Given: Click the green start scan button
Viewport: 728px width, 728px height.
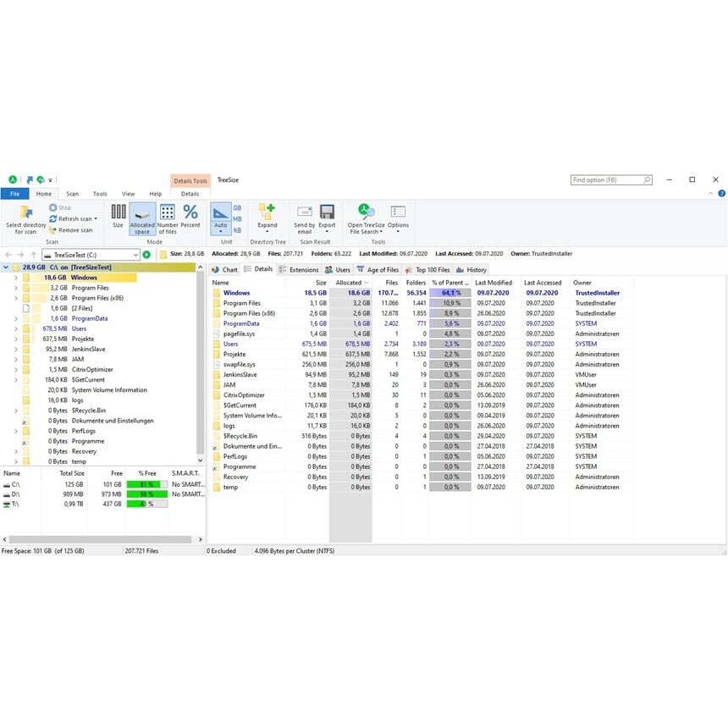Looking at the screenshot, I should coord(146,254).
